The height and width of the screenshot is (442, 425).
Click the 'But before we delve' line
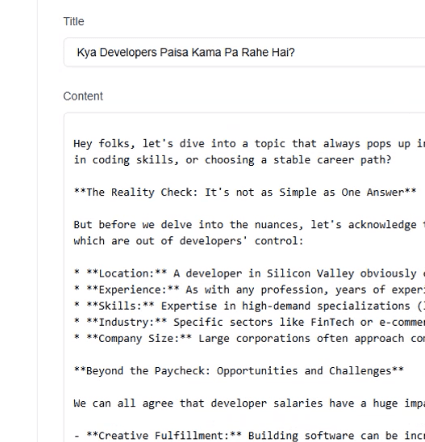249,225
